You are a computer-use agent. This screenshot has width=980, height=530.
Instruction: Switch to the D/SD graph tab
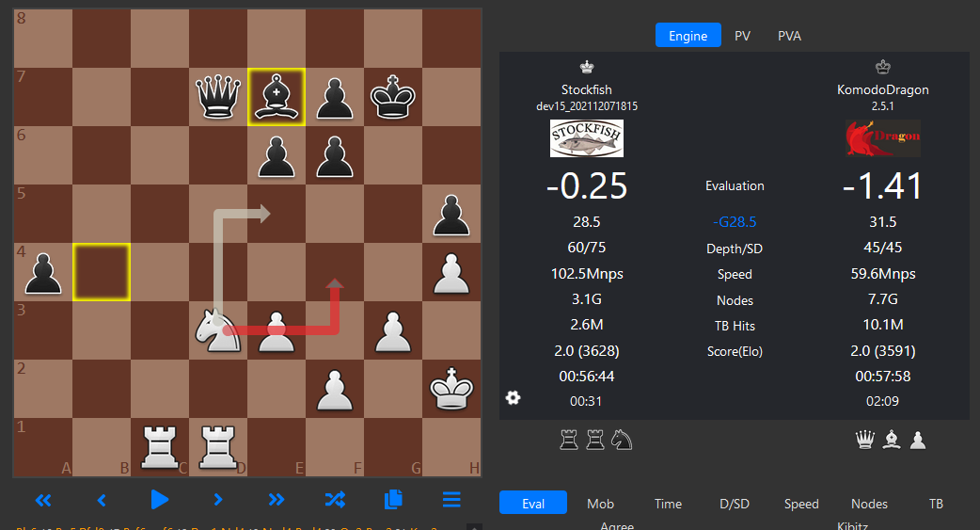(735, 503)
